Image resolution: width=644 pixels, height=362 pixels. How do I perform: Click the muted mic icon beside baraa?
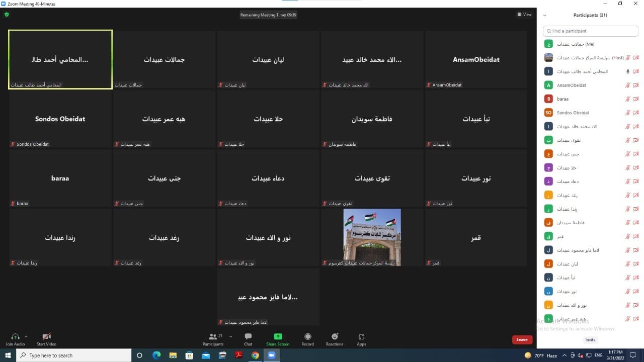pyautogui.click(x=627, y=99)
